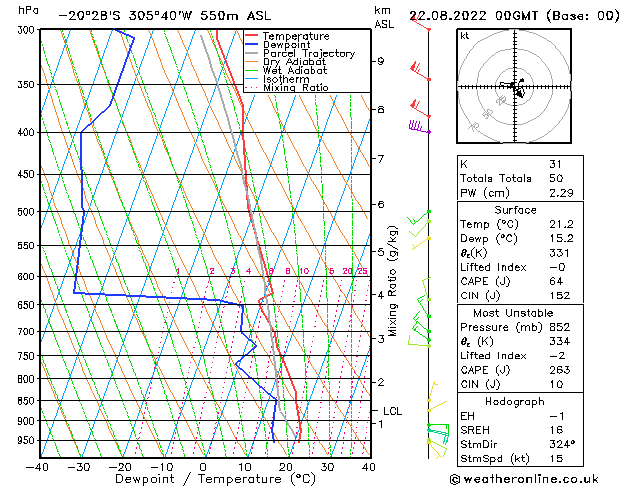The image size is (629, 486).
Task: Click the 300 hPa pressure axis label
Action: pyautogui.click(x=28, y=30)
